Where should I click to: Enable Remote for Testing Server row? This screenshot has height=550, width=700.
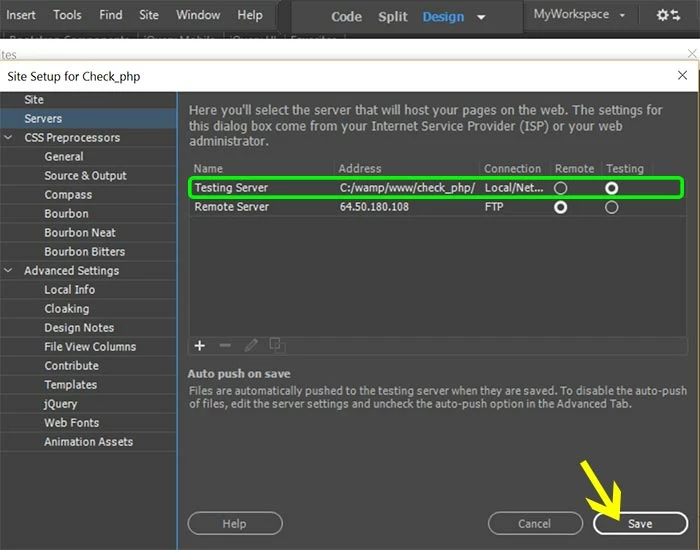[x=561, y=188]
